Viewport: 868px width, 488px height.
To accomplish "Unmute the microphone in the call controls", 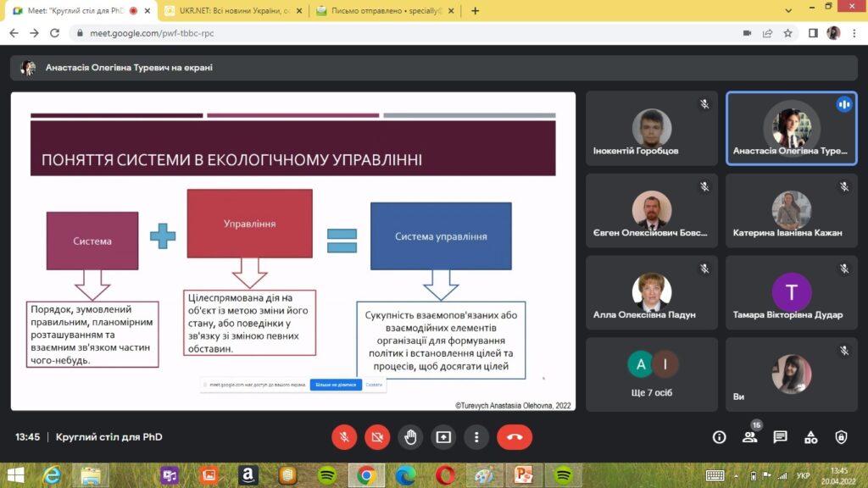I will tap(344, 437).
